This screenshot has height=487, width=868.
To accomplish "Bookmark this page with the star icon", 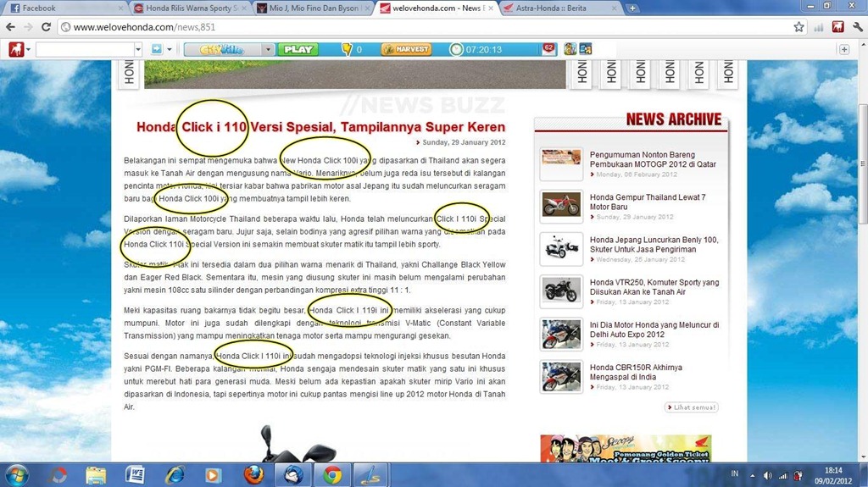I will point(798,27).
